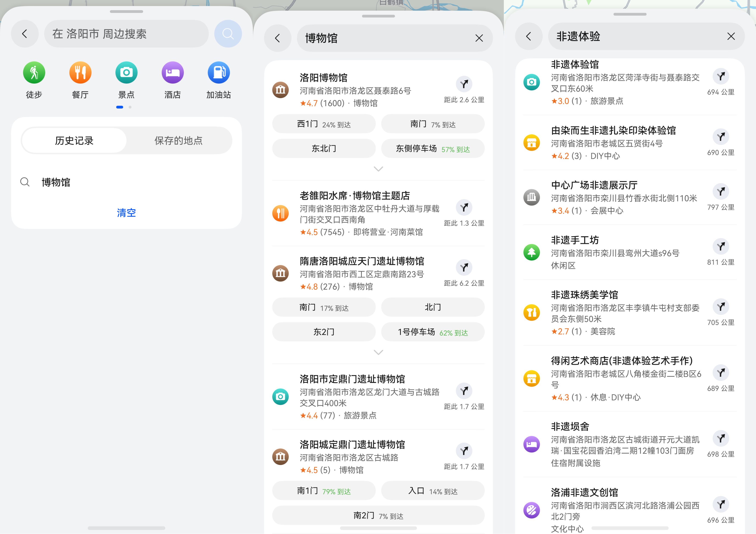Open the 非遗埙舍 result title
756x534 pixels.
coord(570,427)
